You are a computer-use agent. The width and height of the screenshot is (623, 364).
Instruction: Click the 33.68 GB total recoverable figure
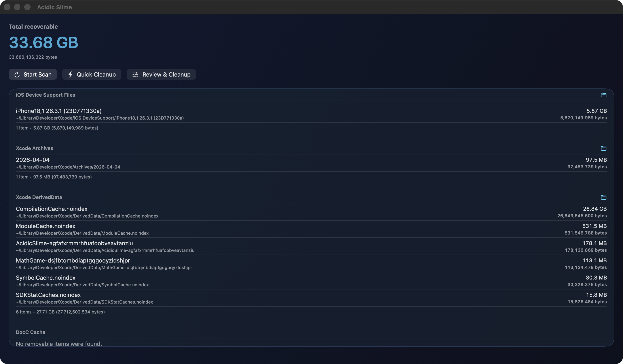(44, 43)
